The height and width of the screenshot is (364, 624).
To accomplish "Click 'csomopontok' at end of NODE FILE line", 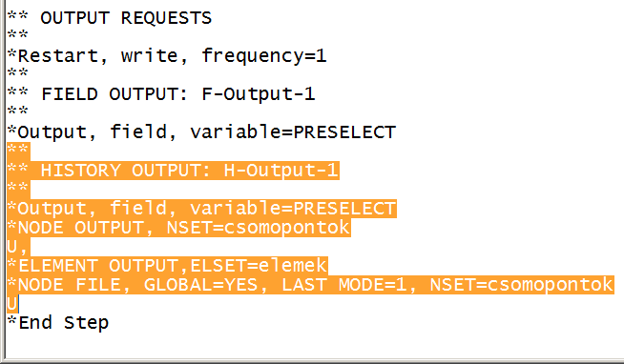I will pyautogui.click(x=551, y=285).
